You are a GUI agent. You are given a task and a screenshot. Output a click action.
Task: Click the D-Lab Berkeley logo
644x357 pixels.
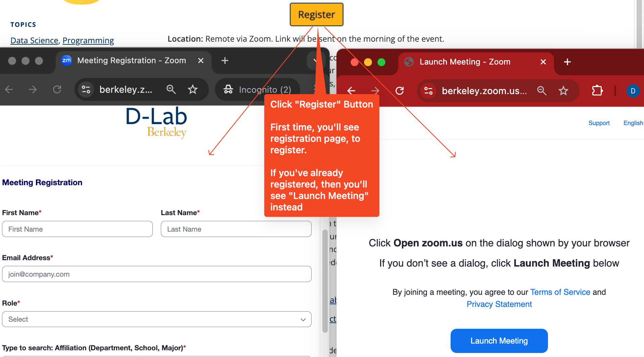[x=156, y=122]
